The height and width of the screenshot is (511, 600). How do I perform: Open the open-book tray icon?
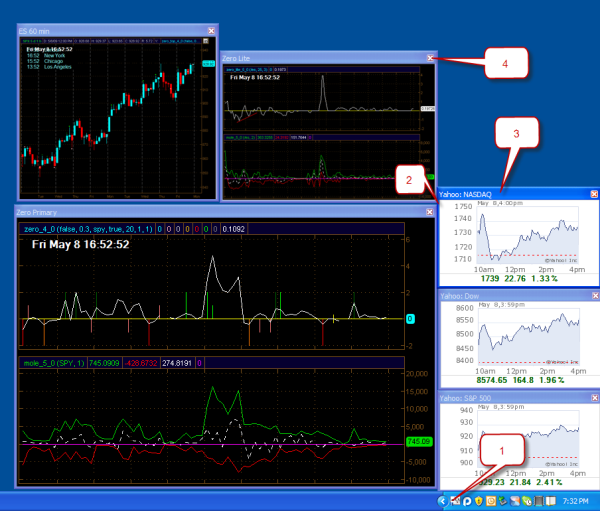(x=550, y=501)
